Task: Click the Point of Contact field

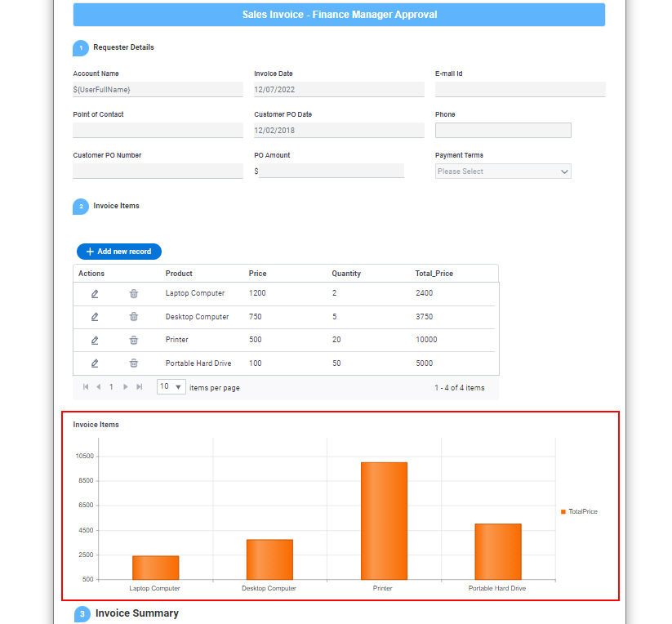Action: point(158,131)
